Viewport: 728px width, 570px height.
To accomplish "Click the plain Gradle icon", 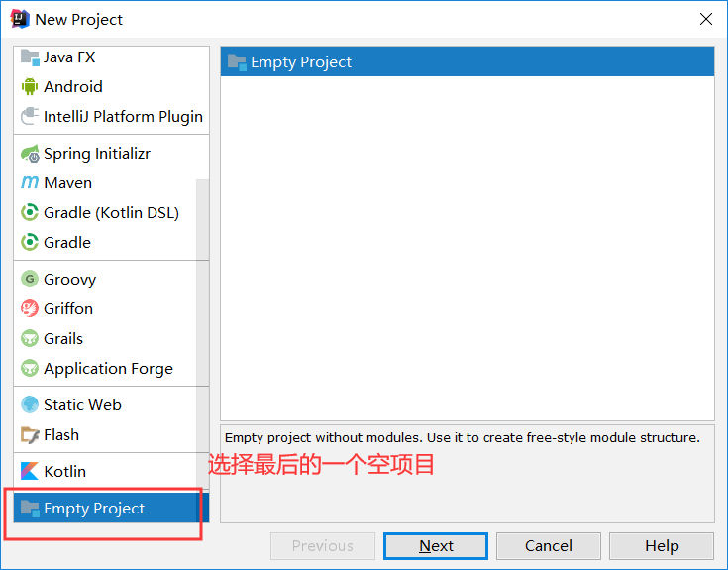I will click(x=30, y=242).
